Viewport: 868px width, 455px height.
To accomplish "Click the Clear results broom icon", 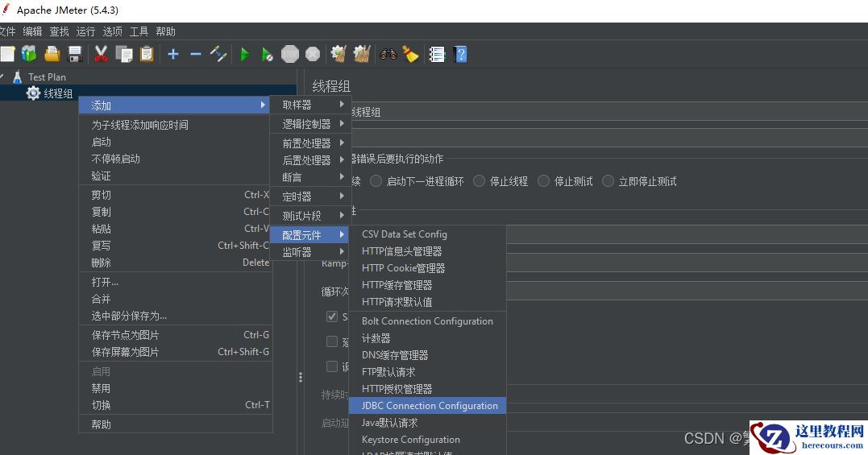I will click(x=338, y=54).
